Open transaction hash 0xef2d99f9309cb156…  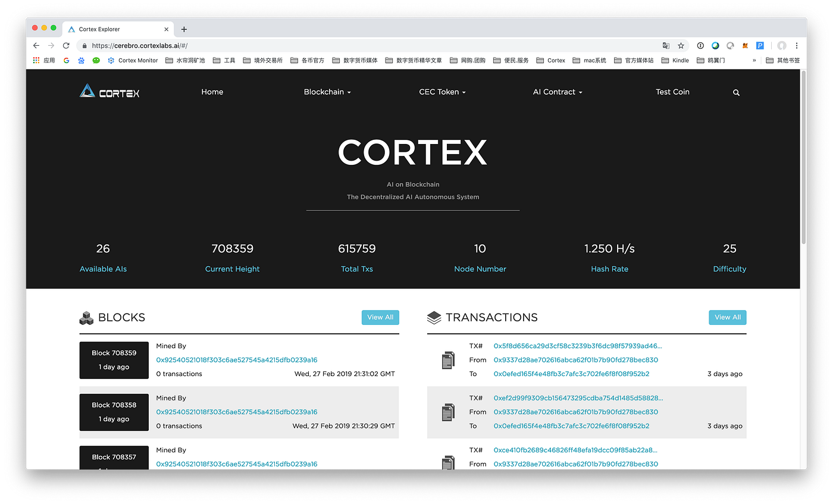(x=578, y=398)
